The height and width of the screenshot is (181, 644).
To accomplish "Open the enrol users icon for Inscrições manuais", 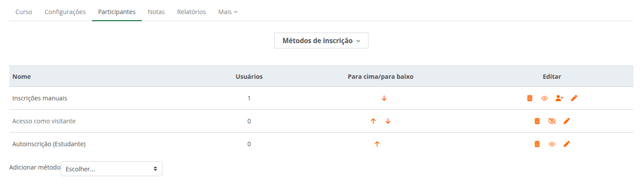I will coord(559,98).
